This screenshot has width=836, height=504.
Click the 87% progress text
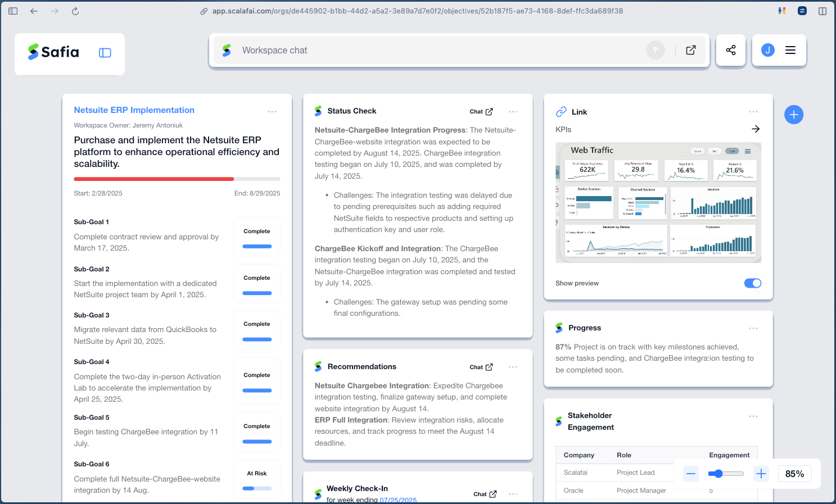click(563, 347)
